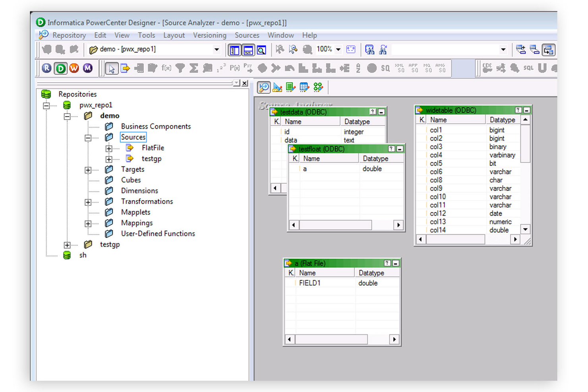Viewport: 588px width, 392px height.
Task: Click the add-rows layout icon with plus sign
Action: click(x=521, y=49)
